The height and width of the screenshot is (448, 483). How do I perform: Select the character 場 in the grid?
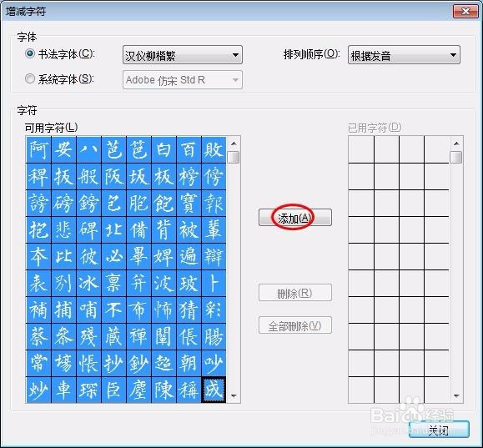click(x=63, y=363)
